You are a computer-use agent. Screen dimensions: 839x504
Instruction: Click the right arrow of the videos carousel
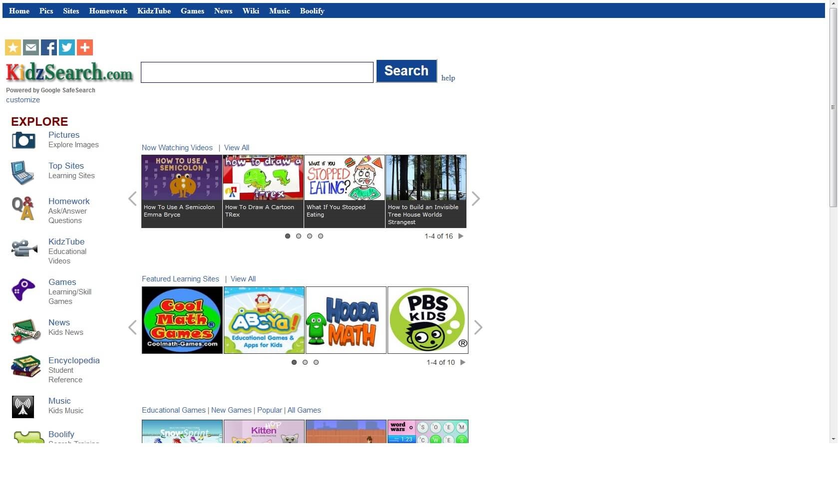pyautogui.click(x=476, y=199)
